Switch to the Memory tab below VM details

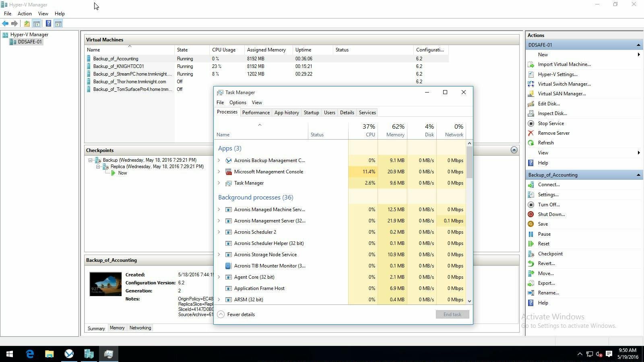117,328
